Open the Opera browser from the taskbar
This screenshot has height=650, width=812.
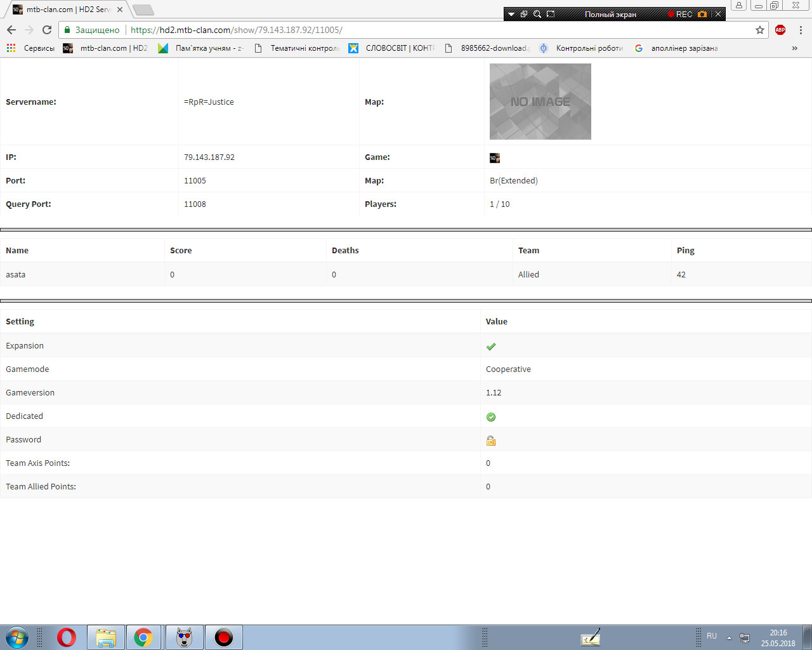[x=66, y=637]
